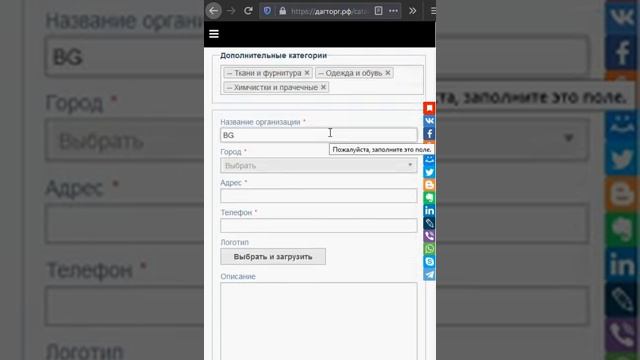
Task: View site security via the padlock icon
Action: [x=282, y=11]
